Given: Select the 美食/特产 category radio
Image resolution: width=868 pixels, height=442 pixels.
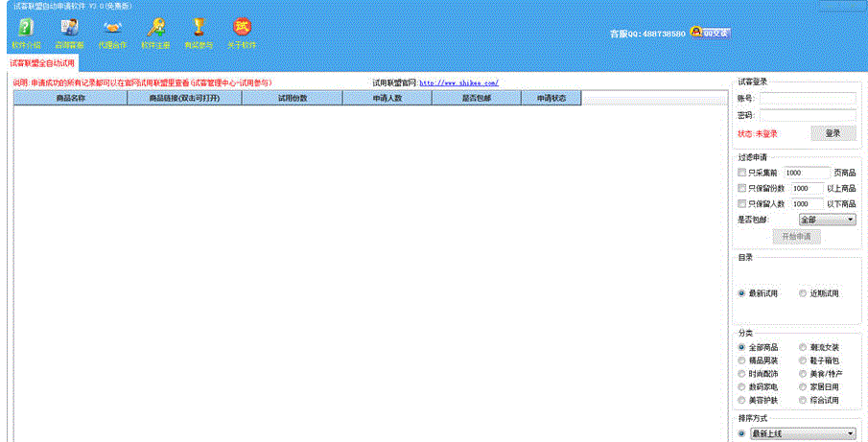Looking at the screenshot, I should pyautogui.click(x=803, y=374).
